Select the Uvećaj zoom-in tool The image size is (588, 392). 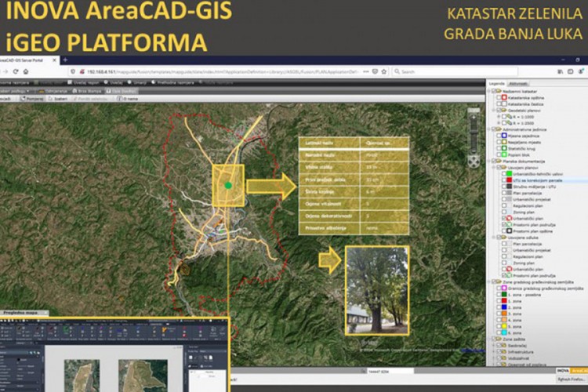(x=113, y=82)
